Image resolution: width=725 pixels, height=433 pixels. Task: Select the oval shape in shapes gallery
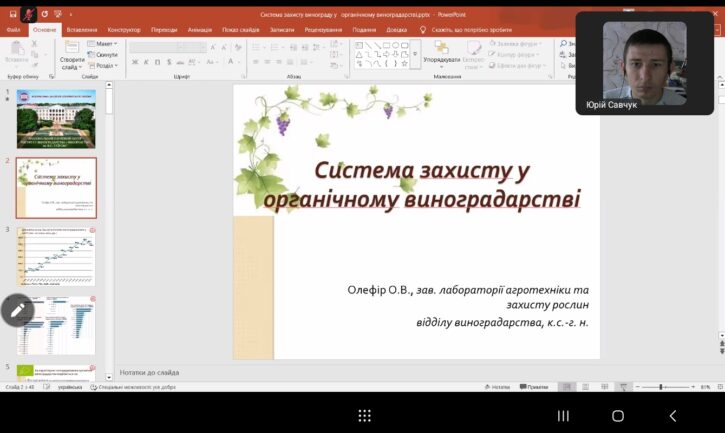(x=395, y=45)
